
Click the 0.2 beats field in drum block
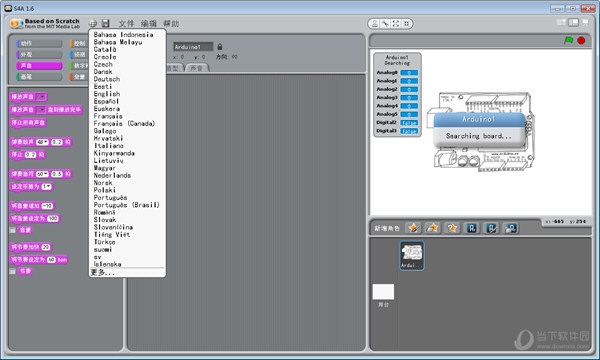[x=57, y=142]
